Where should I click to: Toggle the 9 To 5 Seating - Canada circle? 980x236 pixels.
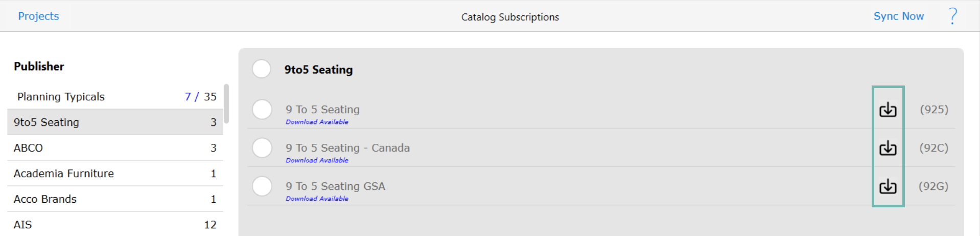pyautogui.click(x=262, y=147)
